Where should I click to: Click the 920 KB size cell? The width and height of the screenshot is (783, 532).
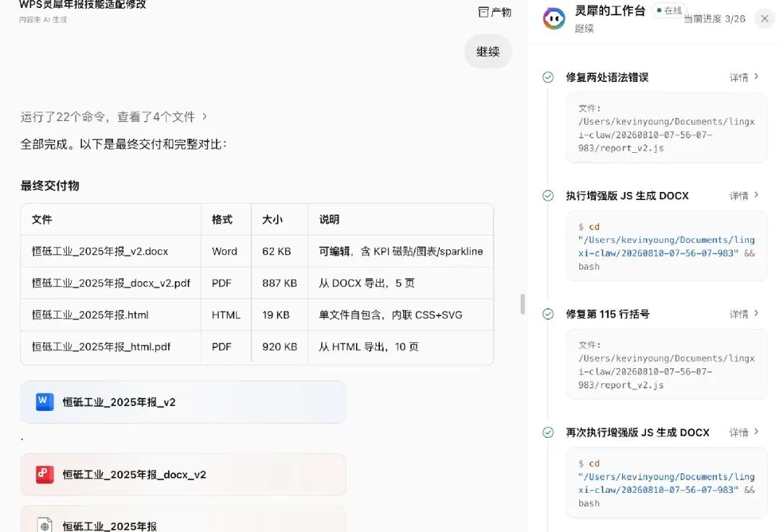pos(280,347)
